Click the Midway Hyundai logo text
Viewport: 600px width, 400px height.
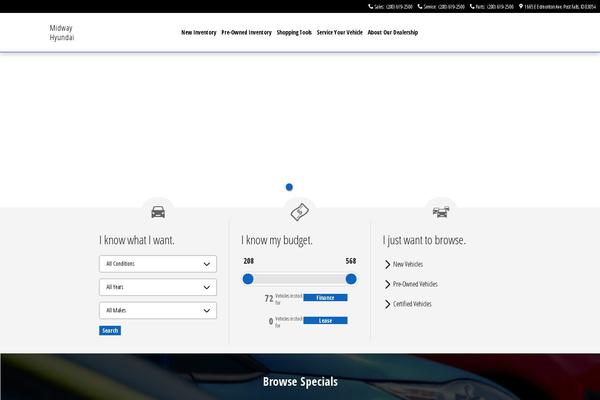click(62, 33)
